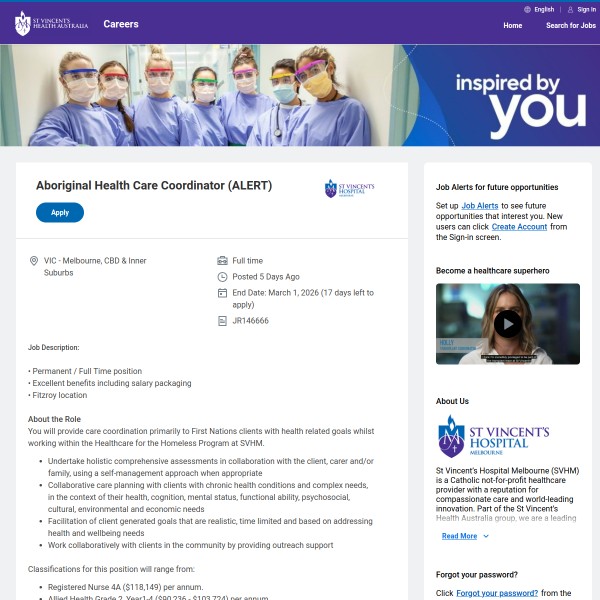
Task: Click the calendar icon beside End Date
Action: point(222,293)
